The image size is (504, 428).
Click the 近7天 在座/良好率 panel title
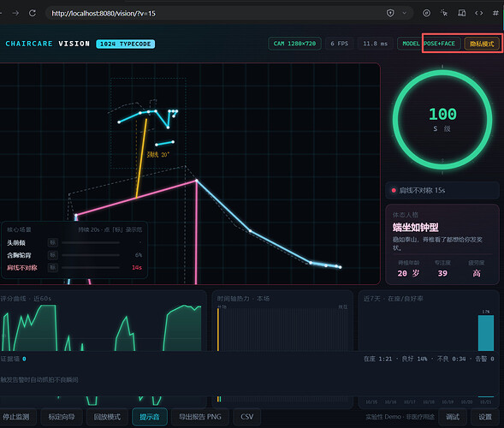click(x=393, y=299)
